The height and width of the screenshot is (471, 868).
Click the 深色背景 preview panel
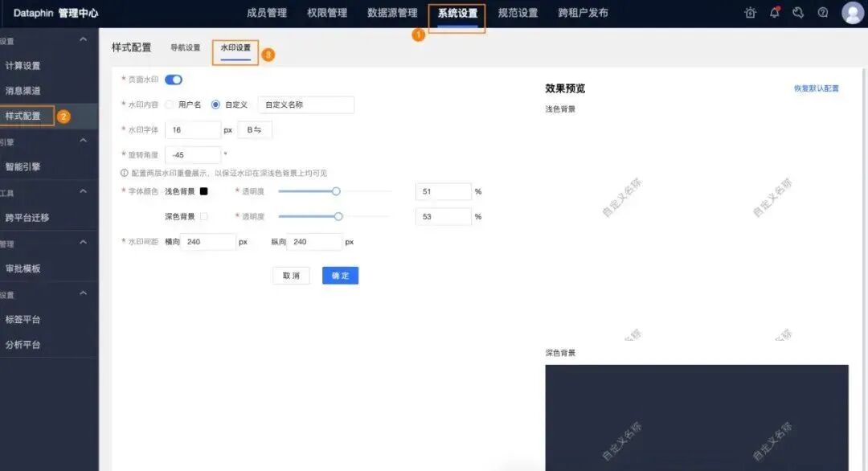(697, 418)
